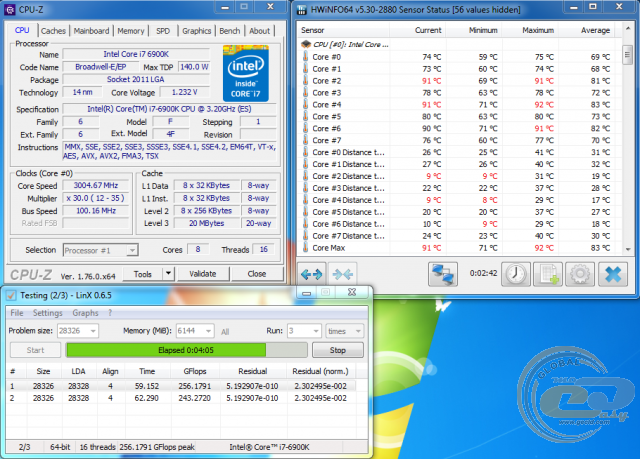Click the GFlops column header in LinX

pyautogui.click(x=194, y=371)
